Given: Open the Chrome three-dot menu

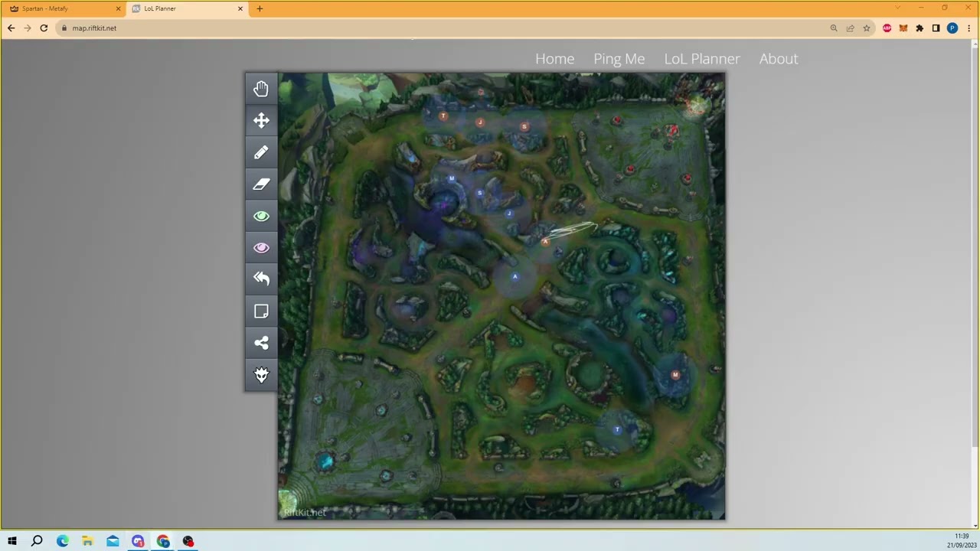Looking at the screenshot, I should (969, 28).
